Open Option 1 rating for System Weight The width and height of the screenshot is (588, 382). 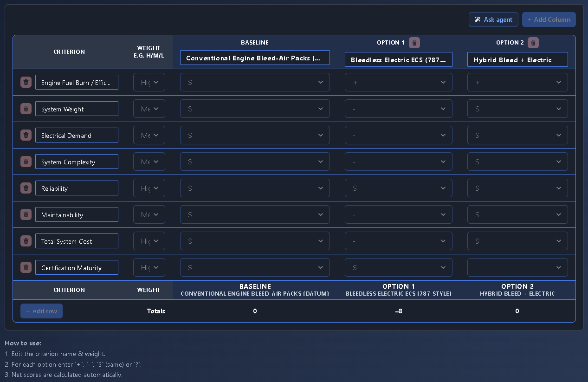click(x=399, y=109)
